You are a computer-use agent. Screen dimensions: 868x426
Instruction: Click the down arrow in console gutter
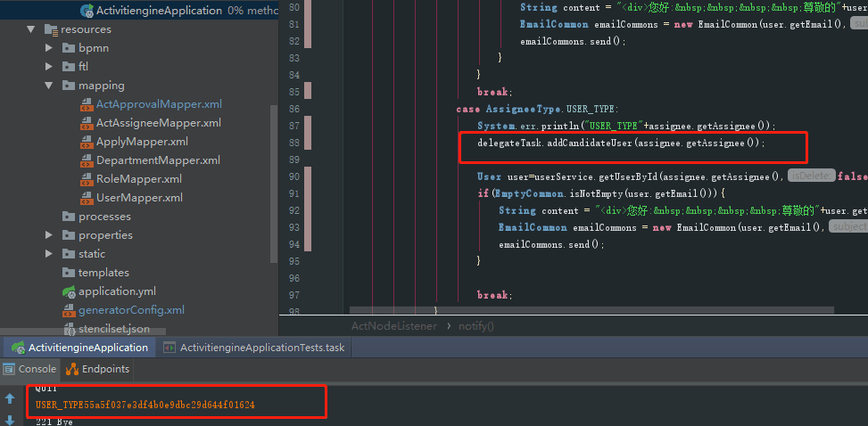click(11, 420)
